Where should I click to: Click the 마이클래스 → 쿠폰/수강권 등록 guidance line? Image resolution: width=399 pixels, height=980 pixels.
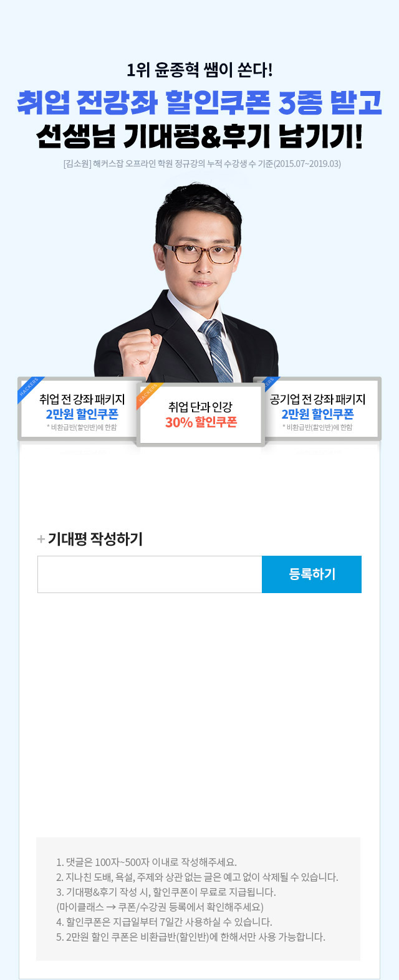[160, 907]
